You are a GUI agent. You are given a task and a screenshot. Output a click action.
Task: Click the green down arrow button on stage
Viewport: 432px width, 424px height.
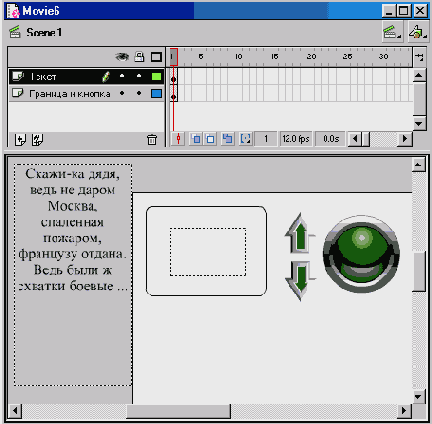pos(300,280)
